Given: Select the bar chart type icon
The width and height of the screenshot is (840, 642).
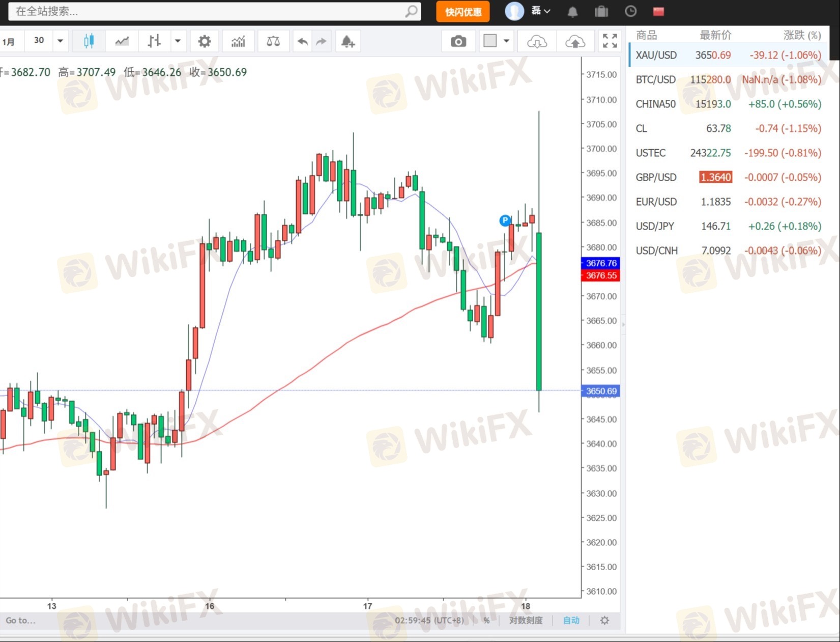Looking at the screenshot, I should coord(154,41).
